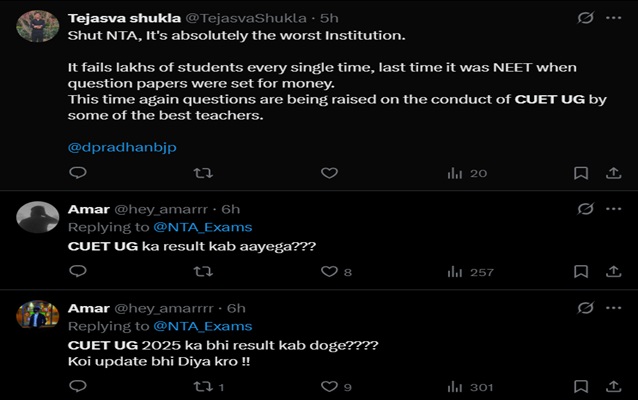Reply to Tejasva shukla's tweet
The height and width of the screenshot is (400, 638).
tap(78, 173)
